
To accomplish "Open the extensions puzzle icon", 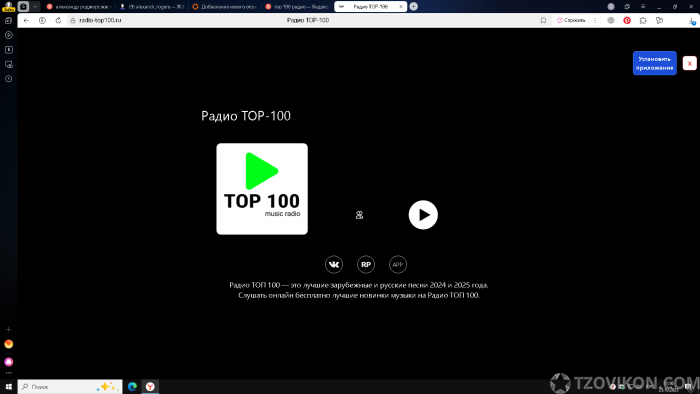I will (643, 21).
